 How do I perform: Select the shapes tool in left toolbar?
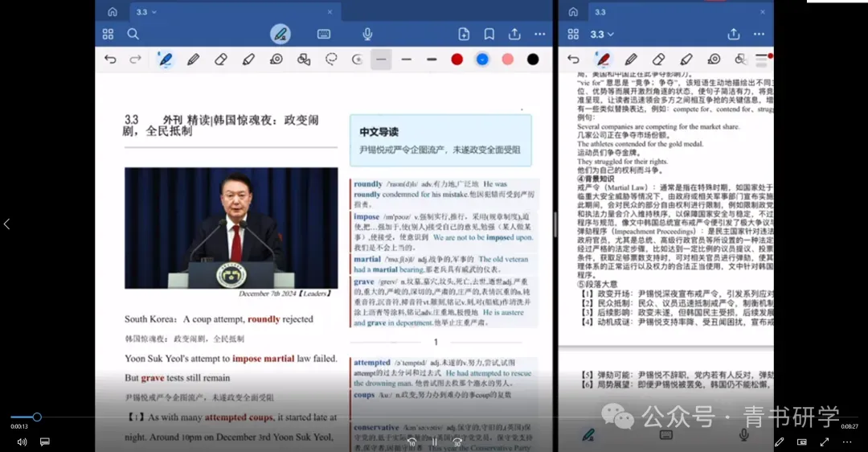pyautogui.click(x=303, y=60)
